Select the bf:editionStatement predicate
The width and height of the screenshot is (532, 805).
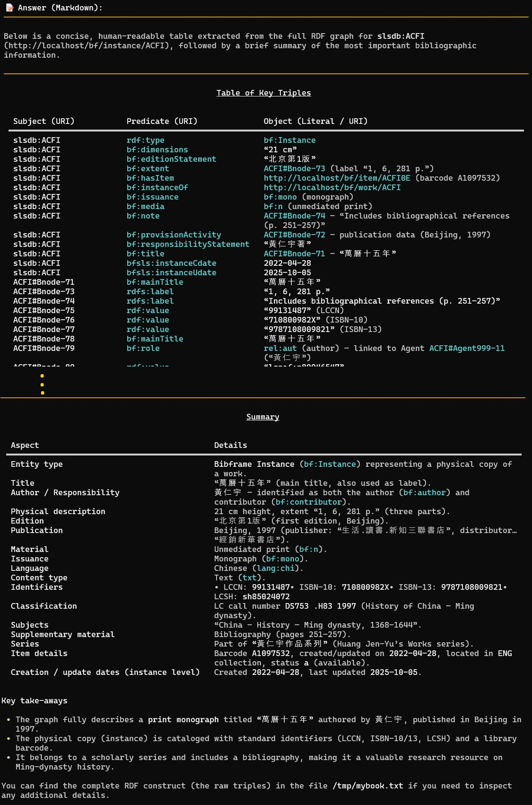(171, 159)
